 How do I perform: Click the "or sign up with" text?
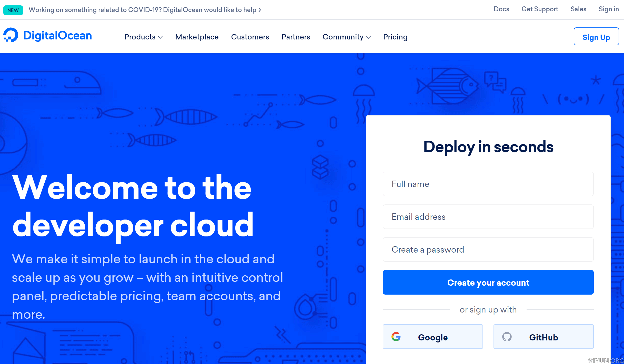point(488,309)
